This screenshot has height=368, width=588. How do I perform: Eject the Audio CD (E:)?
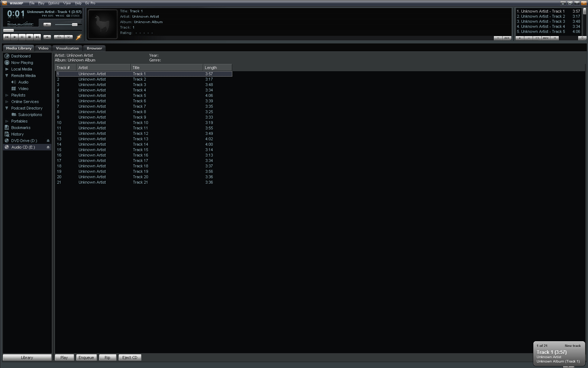[x=48, y=147]
